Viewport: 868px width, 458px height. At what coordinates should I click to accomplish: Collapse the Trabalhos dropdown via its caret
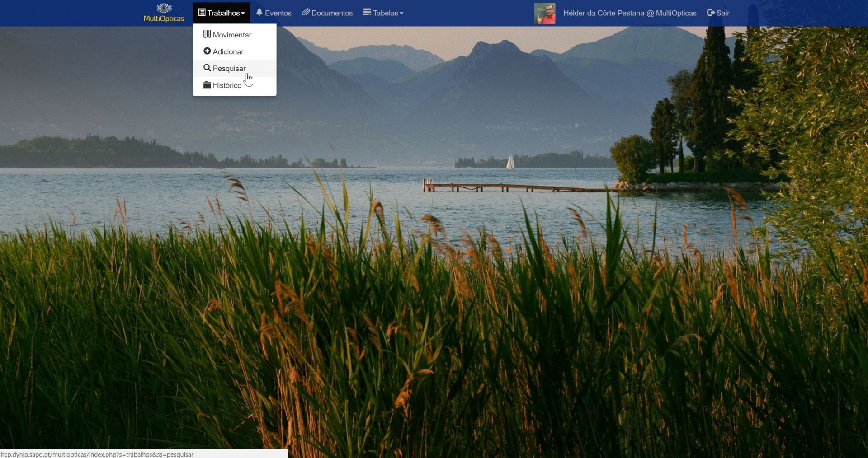[243, 14]
